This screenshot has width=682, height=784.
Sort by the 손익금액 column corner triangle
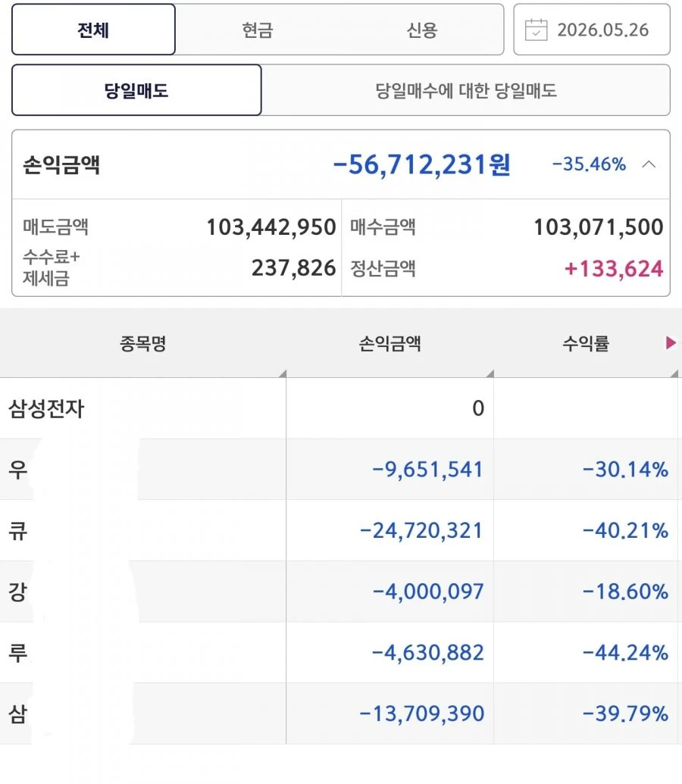click(x=490, y=373)
